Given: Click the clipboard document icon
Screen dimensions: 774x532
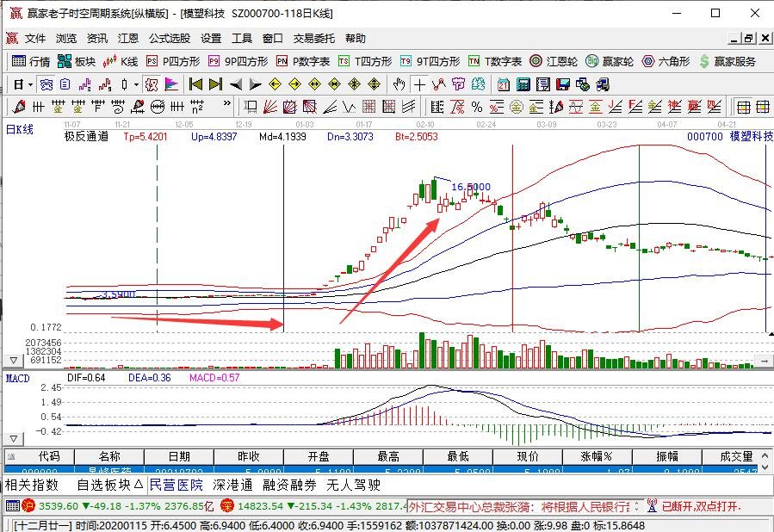Looking at the screenshot, I should (x=65, y=85).
